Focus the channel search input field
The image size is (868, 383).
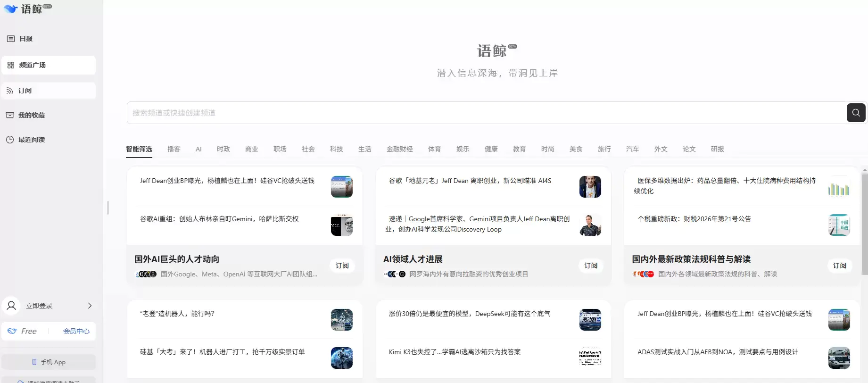tap(487, 113)
